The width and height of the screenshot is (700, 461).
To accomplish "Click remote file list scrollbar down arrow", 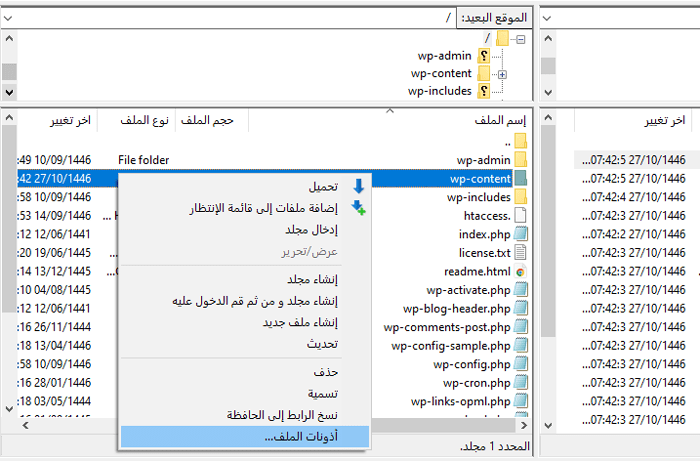I will tap(9, 409).
